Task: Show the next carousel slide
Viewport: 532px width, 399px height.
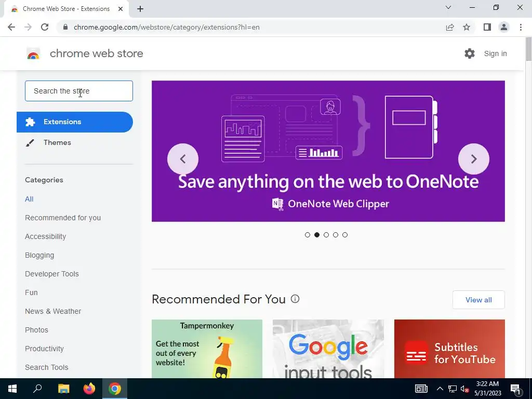Action: tap(474, 159)
